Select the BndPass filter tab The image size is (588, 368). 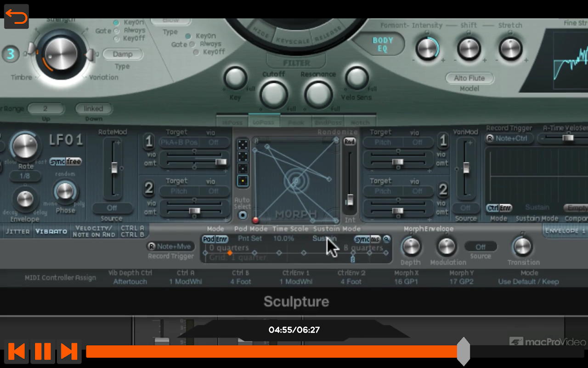click(x=328, y=122)
